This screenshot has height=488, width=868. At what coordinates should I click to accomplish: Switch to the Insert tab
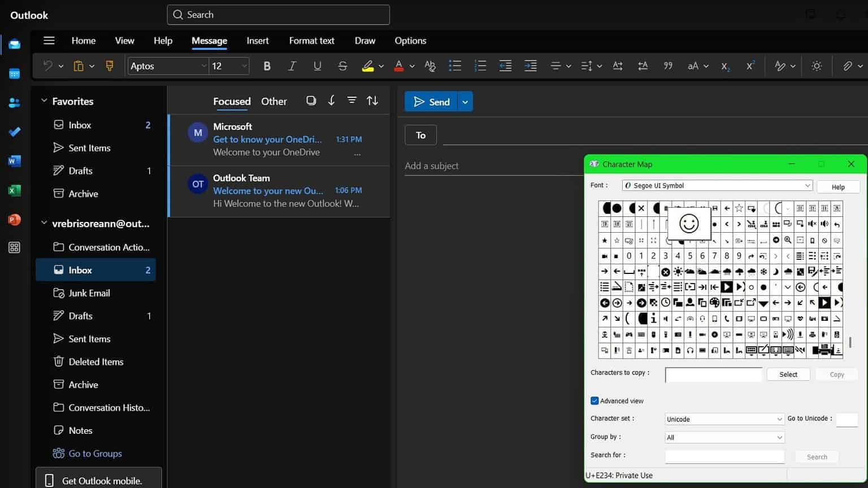point(258,41)
